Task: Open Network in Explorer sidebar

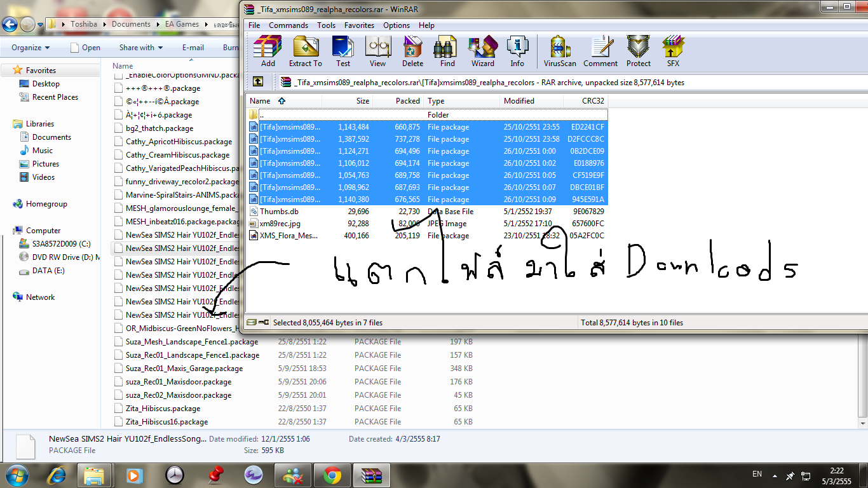Action: pos(40,297)
